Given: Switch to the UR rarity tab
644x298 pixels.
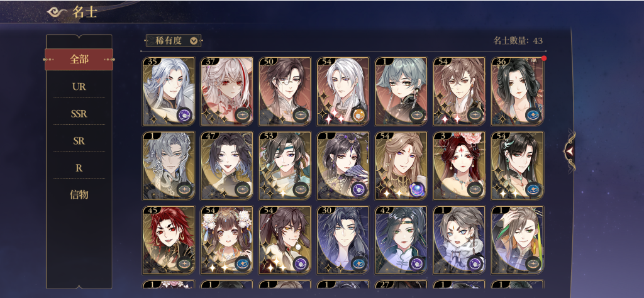Looking at the screenshot, I should (x=79, y=87).
